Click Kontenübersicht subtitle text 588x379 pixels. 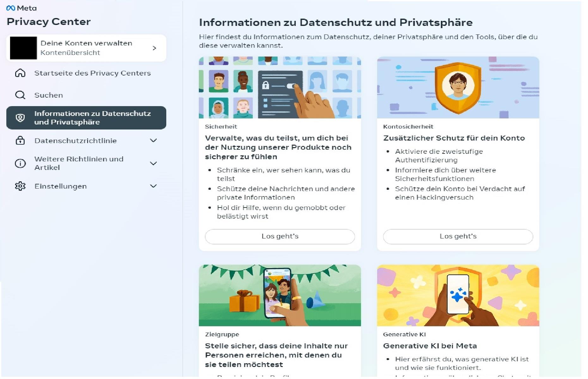pos(70,53)
